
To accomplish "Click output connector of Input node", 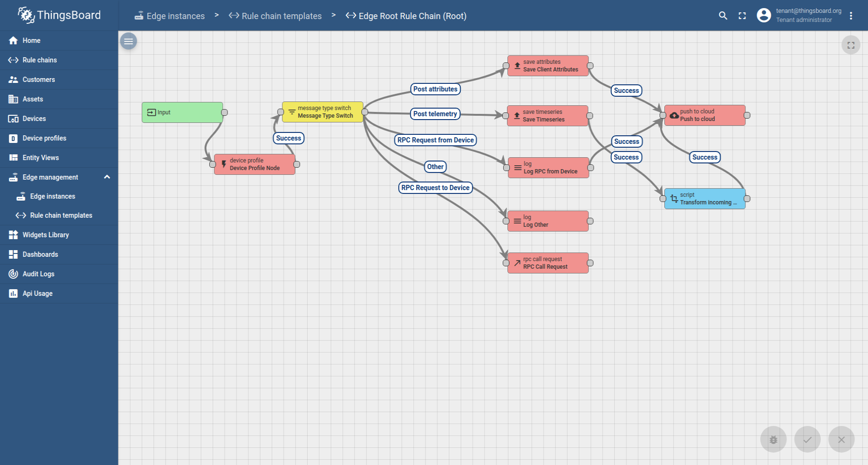I will click(x=225, y=112).
